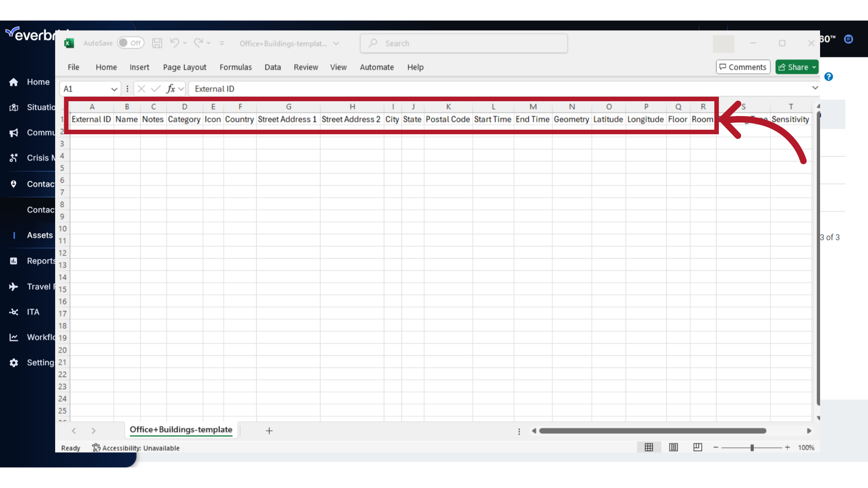
Task: Click the sheet tab Office+Buildings-template
Action: click(x=181, y=430)
